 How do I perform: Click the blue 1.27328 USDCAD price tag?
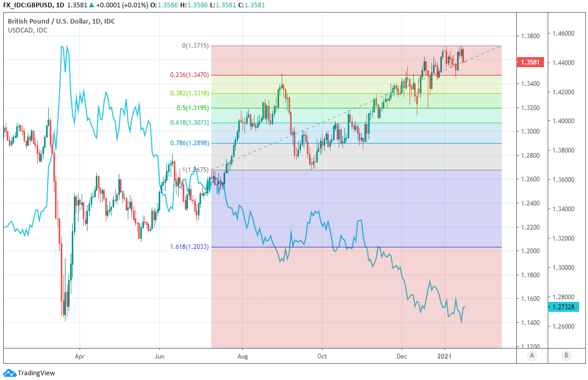tap(563, 307)
